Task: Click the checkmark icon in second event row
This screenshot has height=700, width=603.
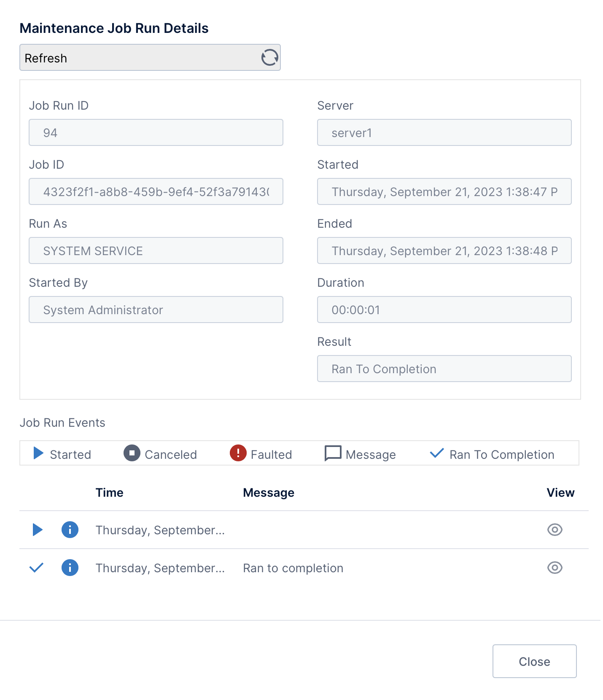Action: (x=37, y=568)
